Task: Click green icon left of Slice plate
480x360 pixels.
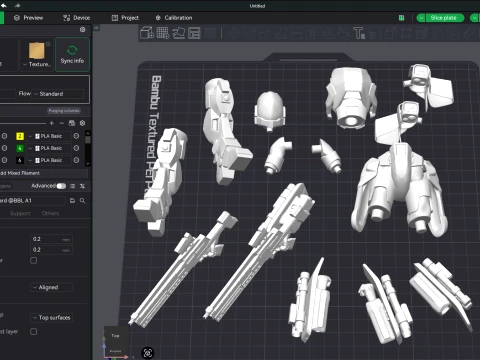Action: click(402, 18)
